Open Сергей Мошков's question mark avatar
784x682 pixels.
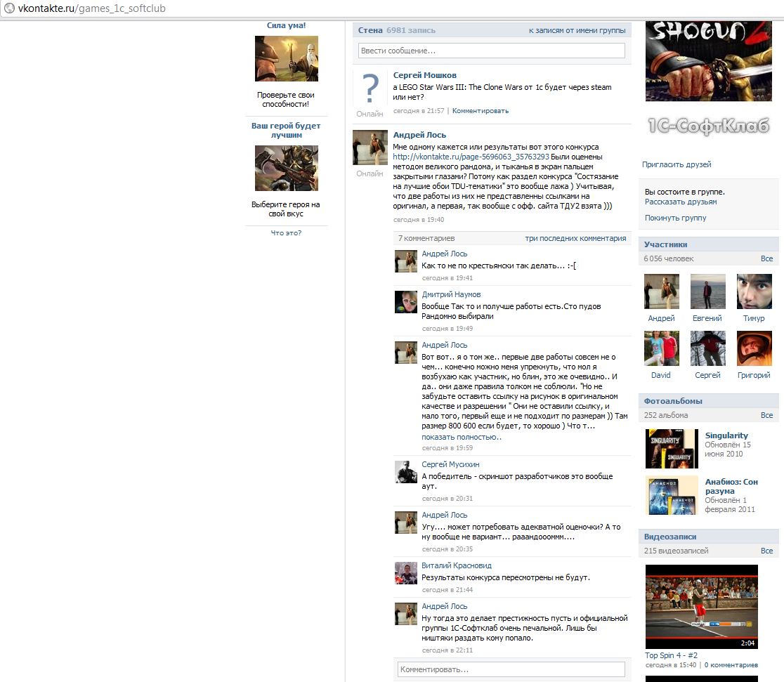coord(370,88)
